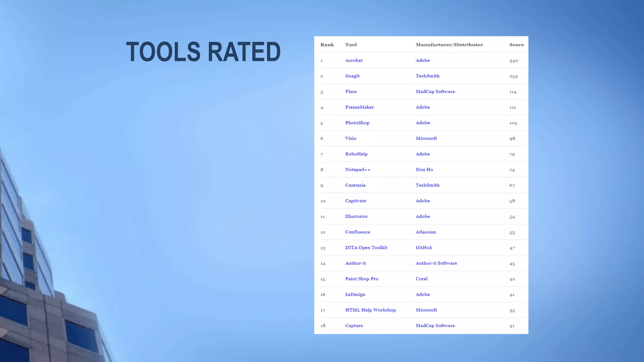Open the HTML Help Workshop link
The image size is (644, 362).
point(370,310)
